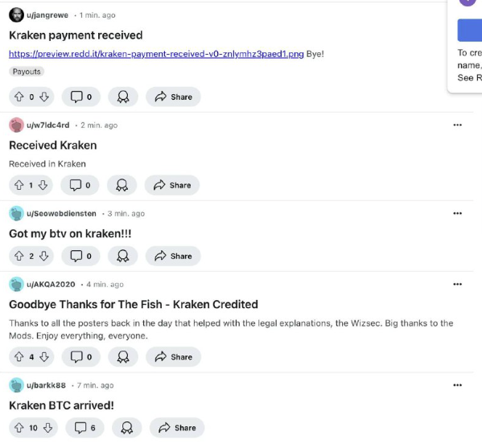Visit u/jangrewe profile avatar
Image resolution: width=482 pixels, height=448 pixels.
coord(16,14)
